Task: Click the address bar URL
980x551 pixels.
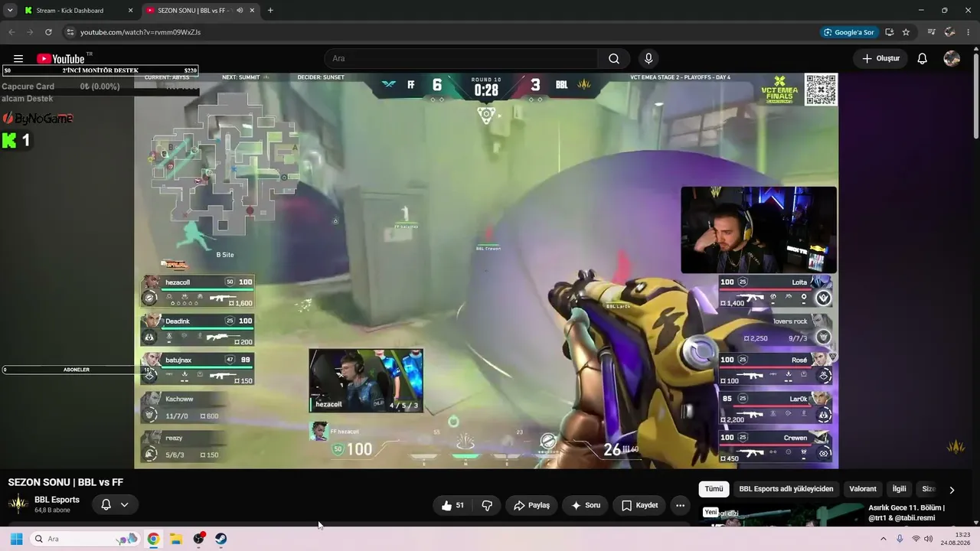Action: click(x=140, y=32)
